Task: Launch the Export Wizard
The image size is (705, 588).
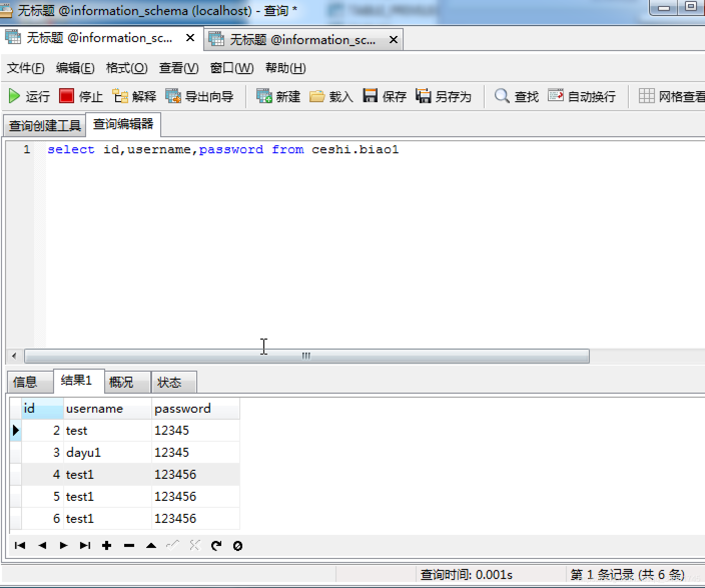Action: click(200, 96)
